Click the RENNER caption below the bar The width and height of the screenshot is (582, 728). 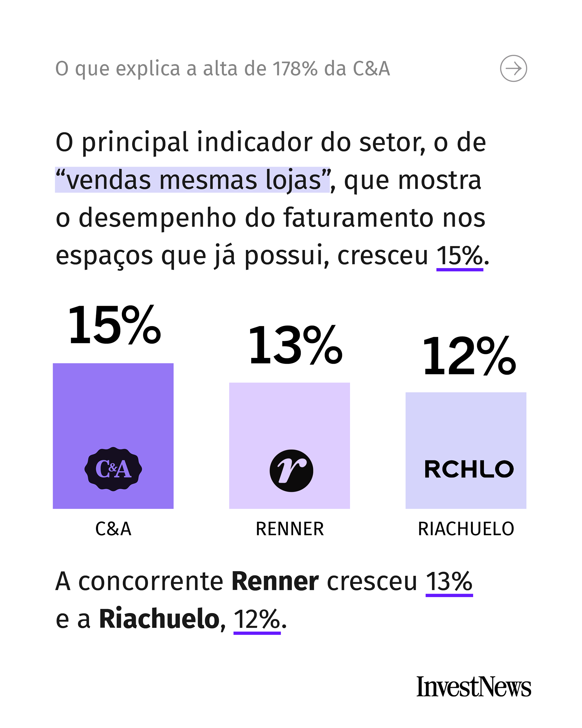289,529
